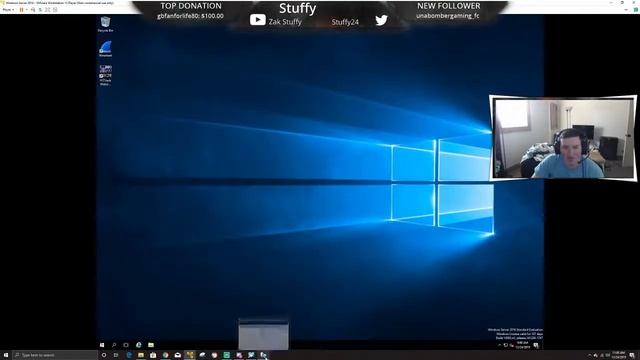The width and height of the screenshot is (640, 360).
Task: Click the YouTube logo in stream overlay
Action: 258,20
